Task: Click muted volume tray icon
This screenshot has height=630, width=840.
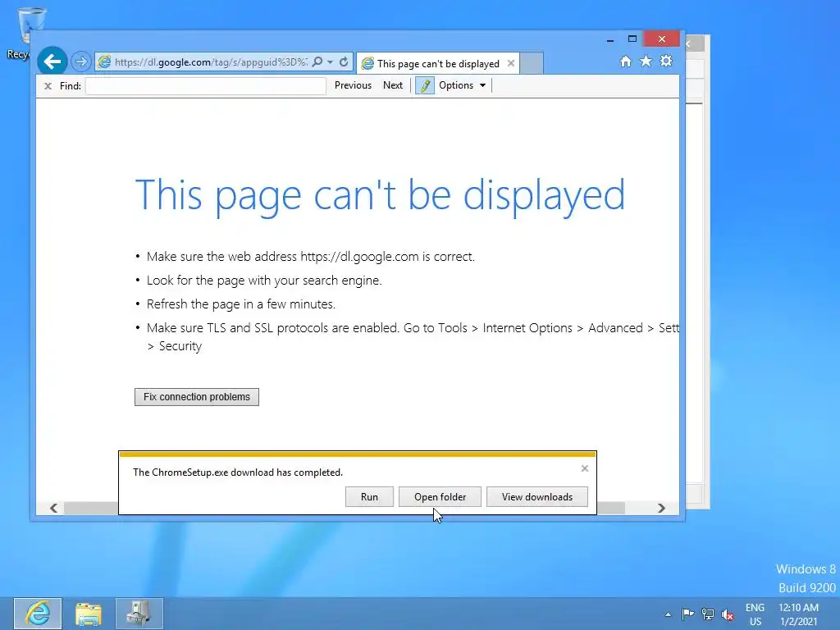Action: [728, 614]
